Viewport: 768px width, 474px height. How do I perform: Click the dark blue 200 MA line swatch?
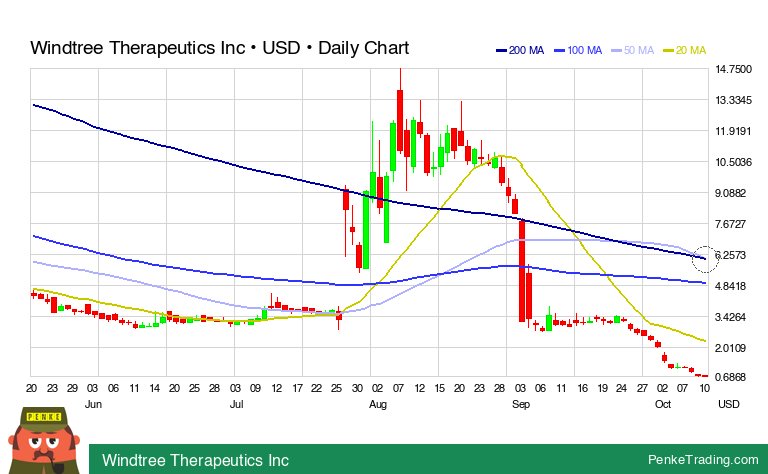tap(501, 50)
